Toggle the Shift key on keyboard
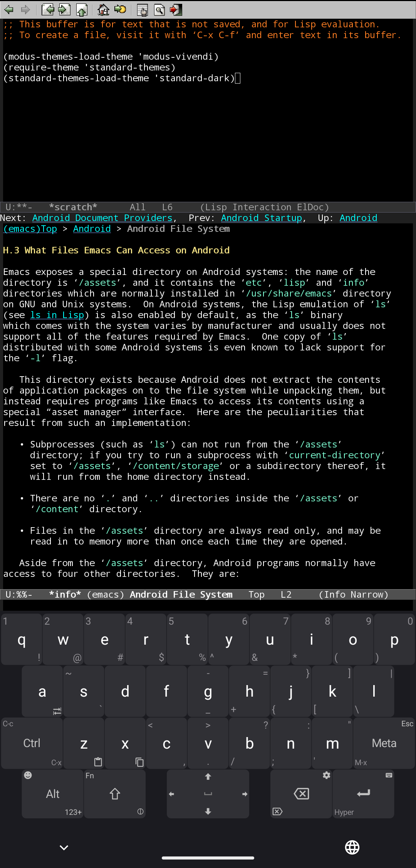This screenshot has width=416, height=868. pyautogui.click(x=115, y=794)
